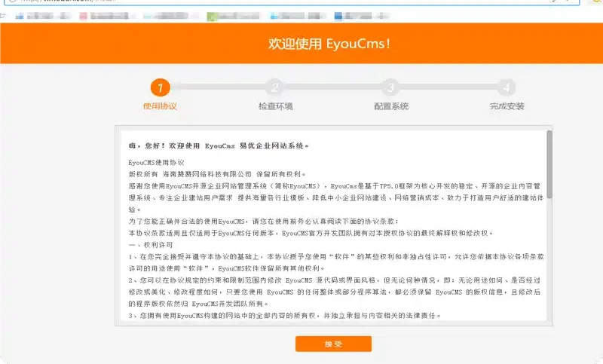This screenshot has height=364, width=603.
Task: Click clause 1 starting 在您完全接受并遵守本协议
Action: pos(336,262)
